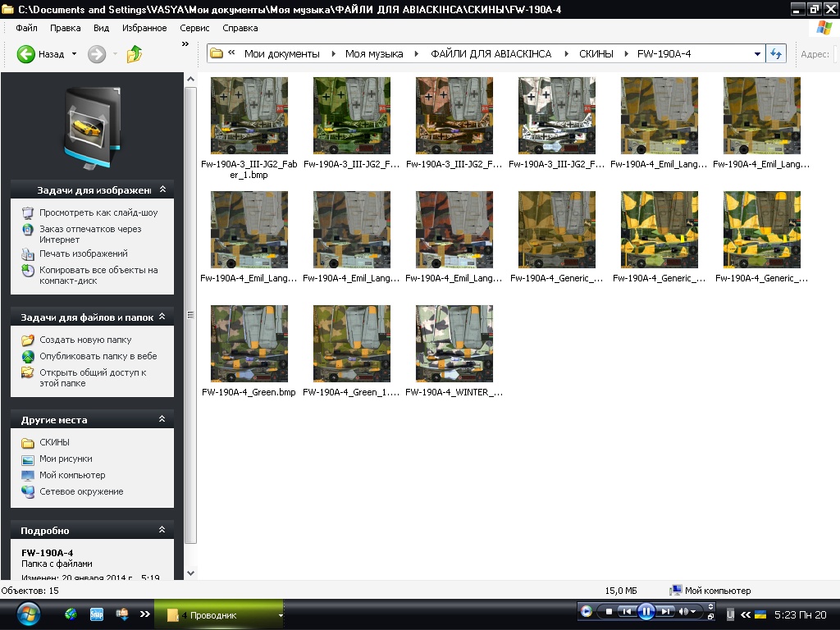
Task: Click the address bar refresh button
Action: point(776,53)
